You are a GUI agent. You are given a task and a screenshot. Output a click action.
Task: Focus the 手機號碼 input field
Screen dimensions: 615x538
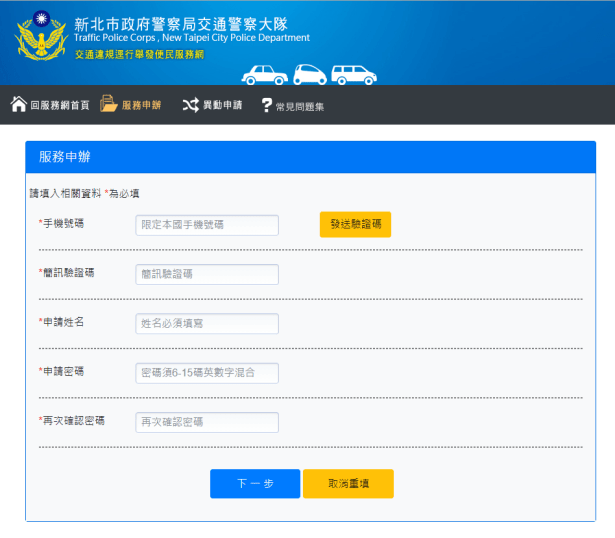coord(207,225)
